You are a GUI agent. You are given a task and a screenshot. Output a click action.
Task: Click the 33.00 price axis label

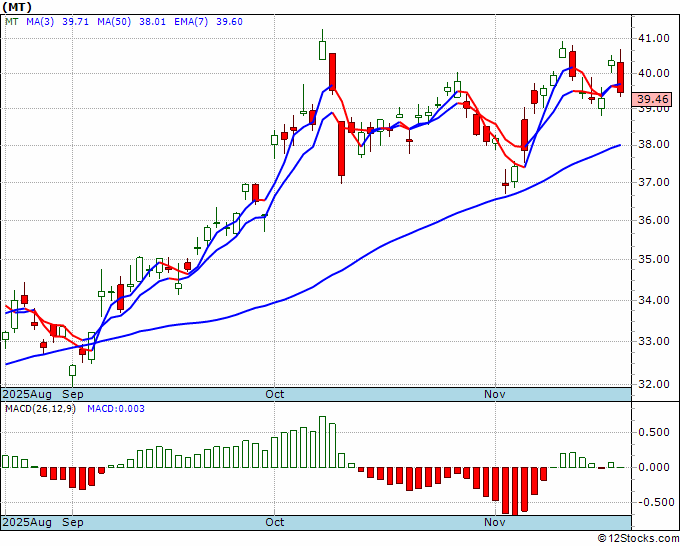click(654, 341)
